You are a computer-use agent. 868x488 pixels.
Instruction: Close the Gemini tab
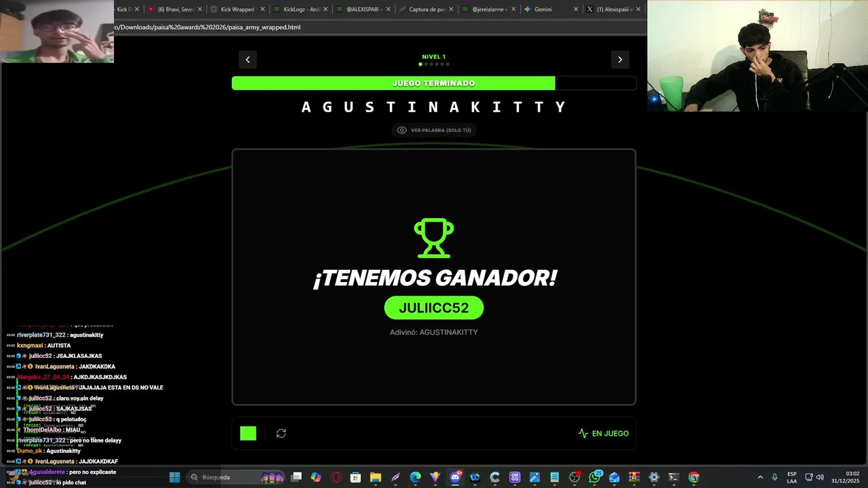coord(576,9)
